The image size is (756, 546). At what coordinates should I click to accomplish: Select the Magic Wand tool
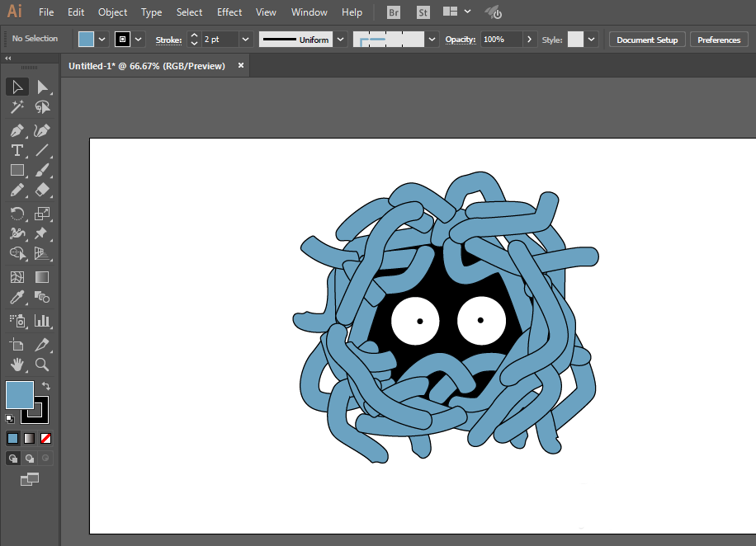pyautogui.click(x=17, y=106)
